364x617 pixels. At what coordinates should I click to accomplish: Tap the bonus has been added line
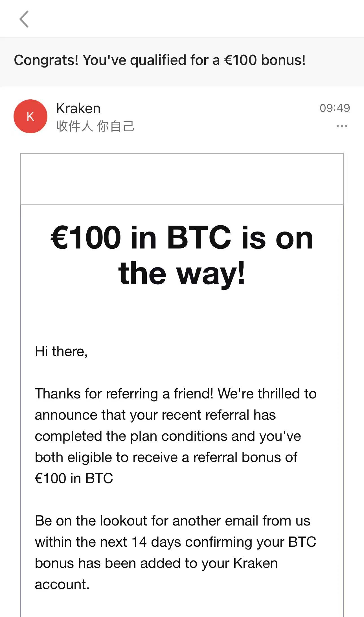click(x=156, y=563)
